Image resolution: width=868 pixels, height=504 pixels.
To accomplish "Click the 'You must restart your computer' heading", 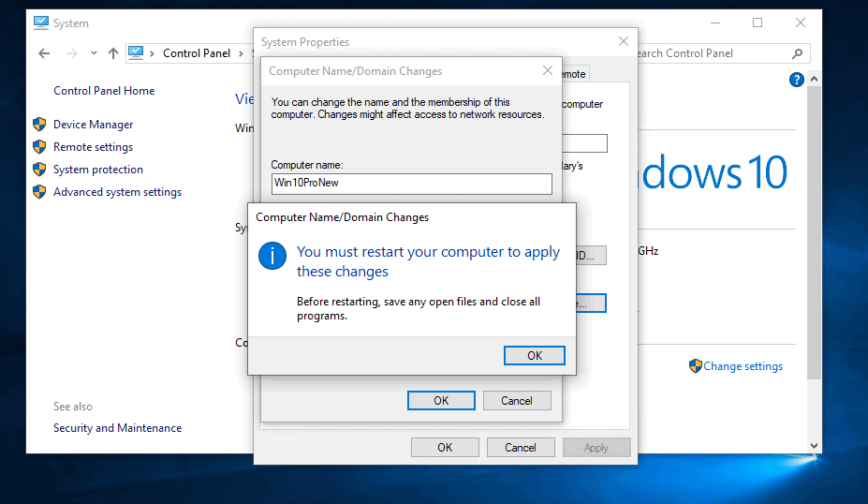I will 429,261.
